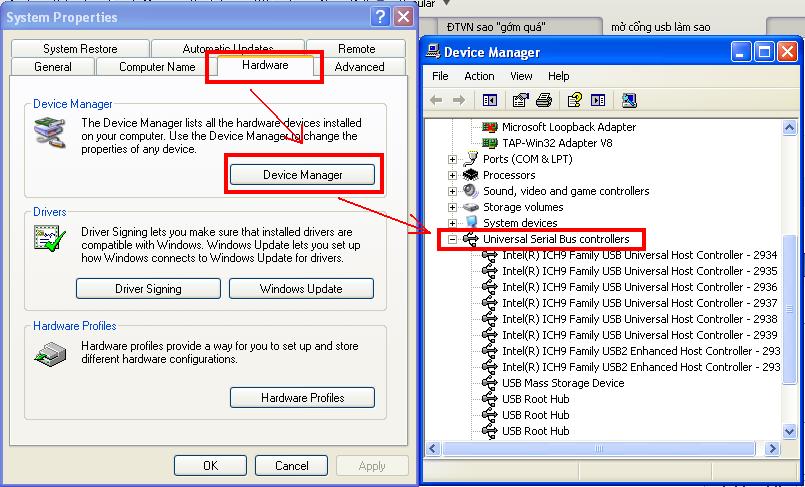Open browser tab 'ĐTVN sao "gớm quá"'
The image size is (805, 487).
(x=518, y=27)
